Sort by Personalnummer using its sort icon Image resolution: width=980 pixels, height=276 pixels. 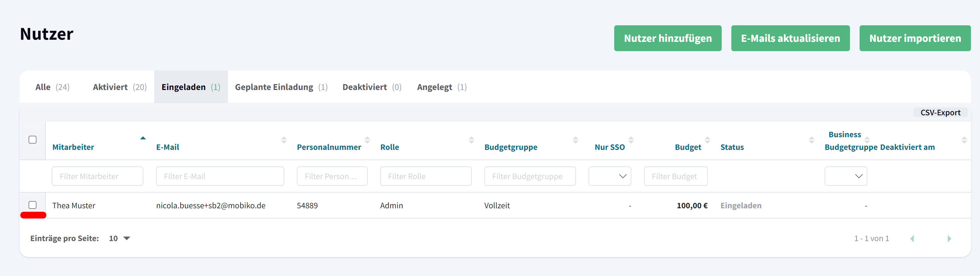coord(367,140)
